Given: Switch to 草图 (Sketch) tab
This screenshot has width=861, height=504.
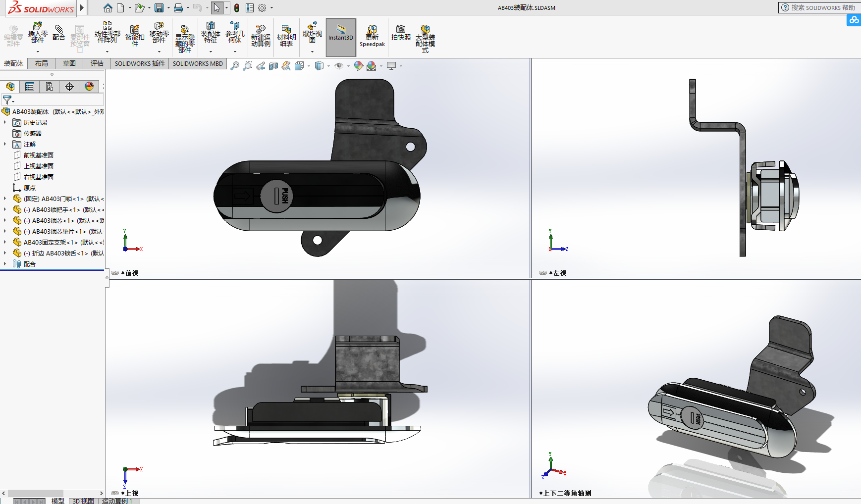Looking at the screenshot, I should coord(69,63).
